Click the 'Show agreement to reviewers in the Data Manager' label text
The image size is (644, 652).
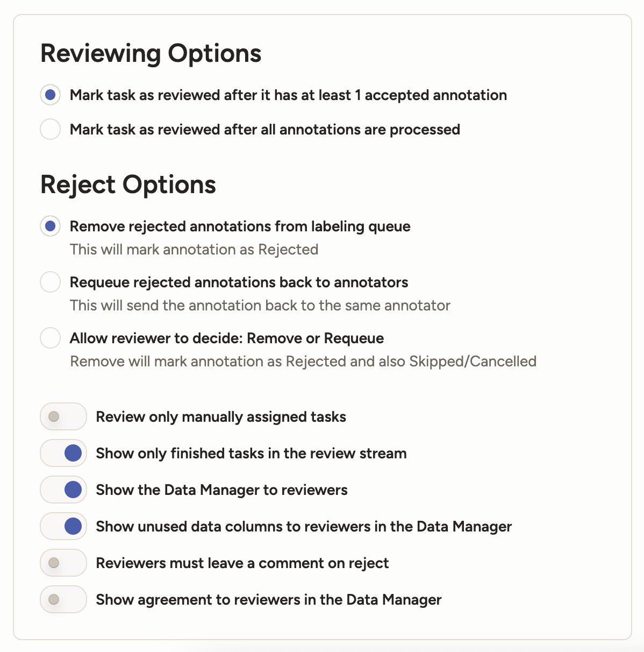click(x=269, y=600)
